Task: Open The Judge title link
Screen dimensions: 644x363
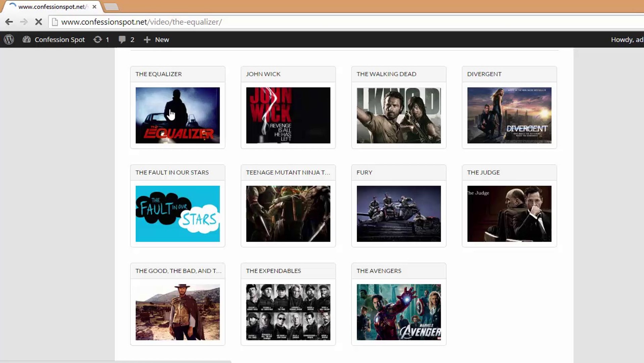Action: [483, 172]
